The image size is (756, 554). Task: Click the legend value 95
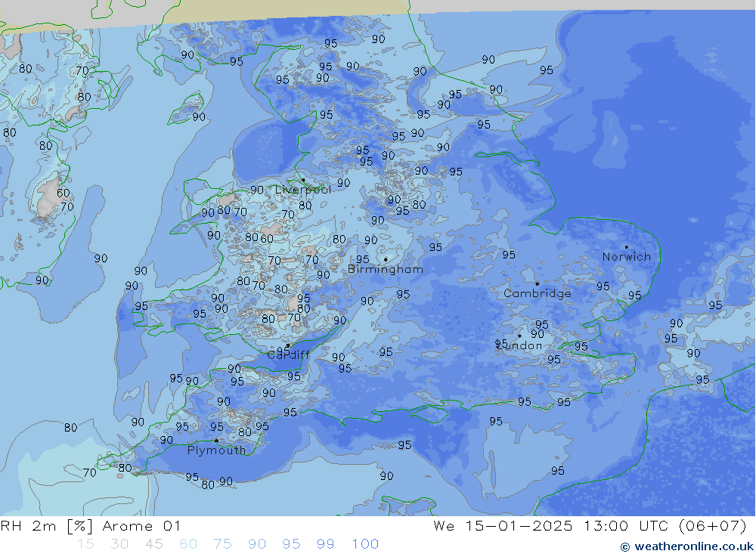(291, 544)
